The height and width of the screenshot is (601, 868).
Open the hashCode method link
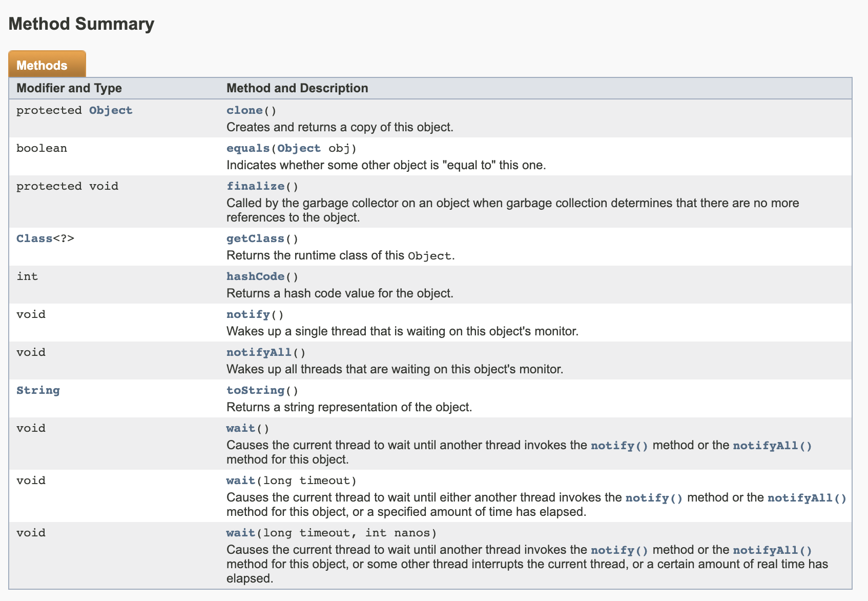point(256,276)
